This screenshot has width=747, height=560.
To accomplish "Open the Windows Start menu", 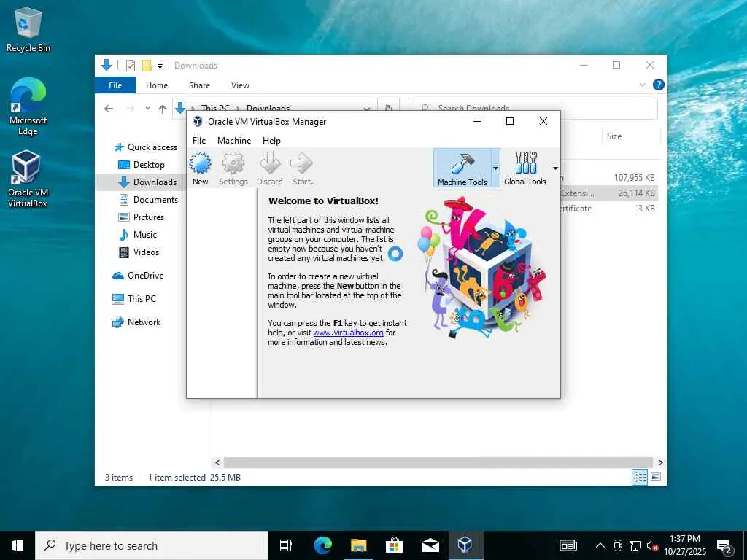I will coord(18,545).
